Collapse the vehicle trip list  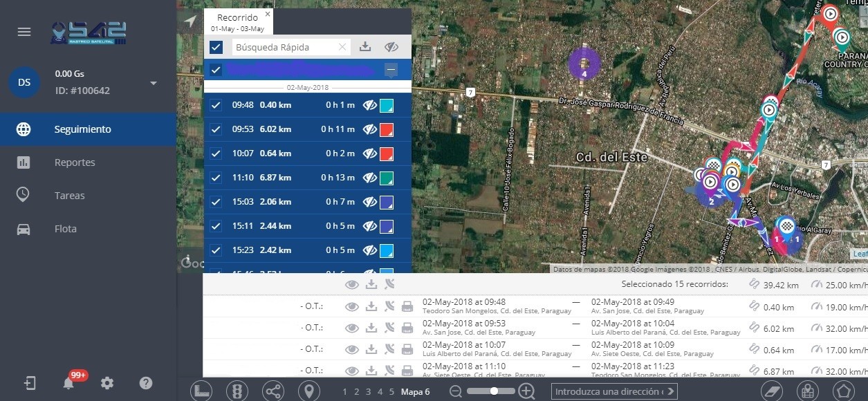[391, 70]
